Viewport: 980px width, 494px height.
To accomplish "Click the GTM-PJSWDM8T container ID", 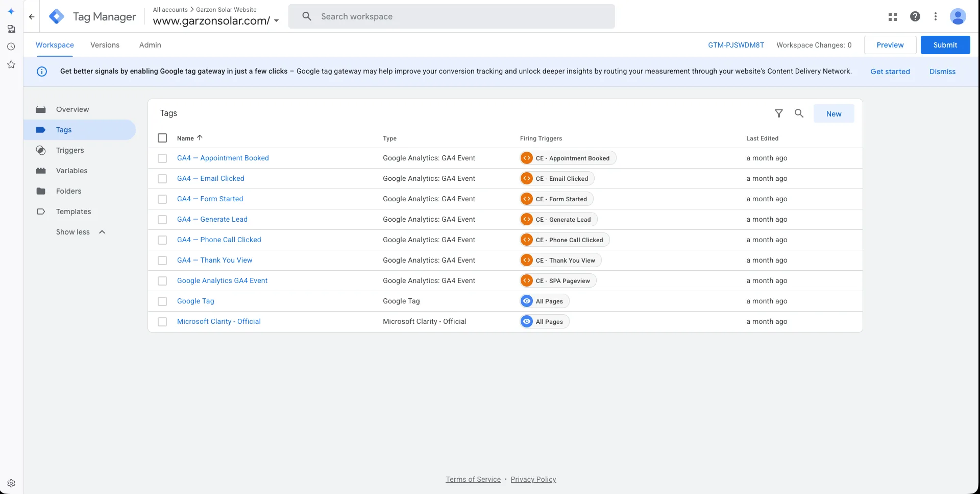I will tap(736, 45).
